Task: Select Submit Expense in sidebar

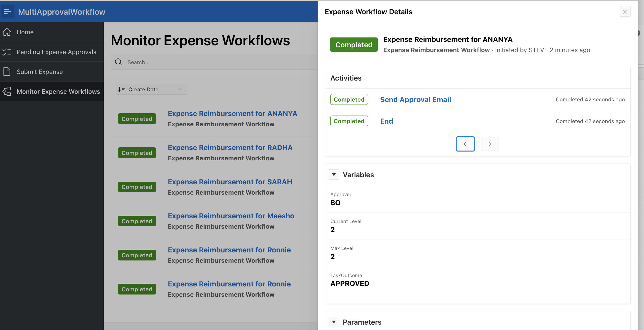Action: click(x=40, y=72)
